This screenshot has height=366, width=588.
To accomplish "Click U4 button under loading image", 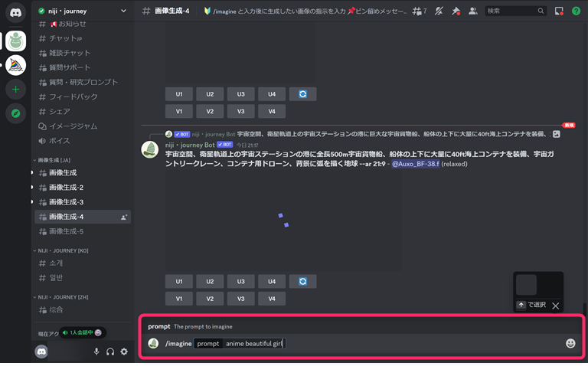I will [x=272, y=281].
